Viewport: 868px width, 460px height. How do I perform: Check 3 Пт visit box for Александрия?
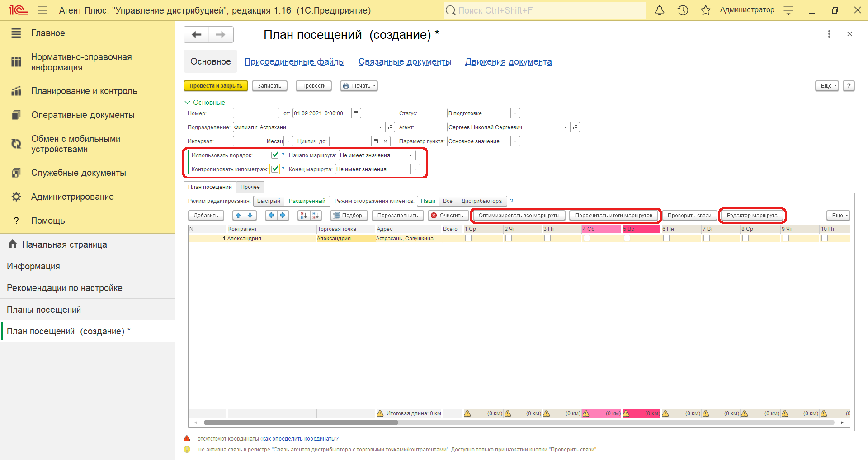pyautogui.click(x=547, y=238)
